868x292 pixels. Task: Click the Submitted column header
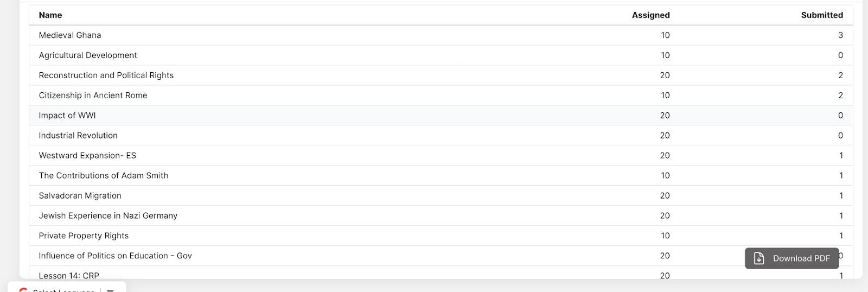pos(821,15)
